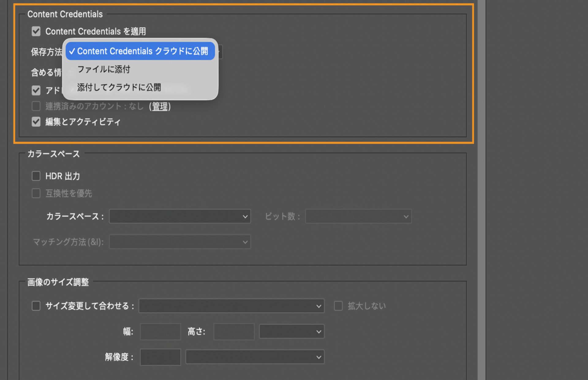The width and height of the screenshot is (588, 380).
Task: Toggle 互換性を優先 checkbox
Action: tap(36, 193)
